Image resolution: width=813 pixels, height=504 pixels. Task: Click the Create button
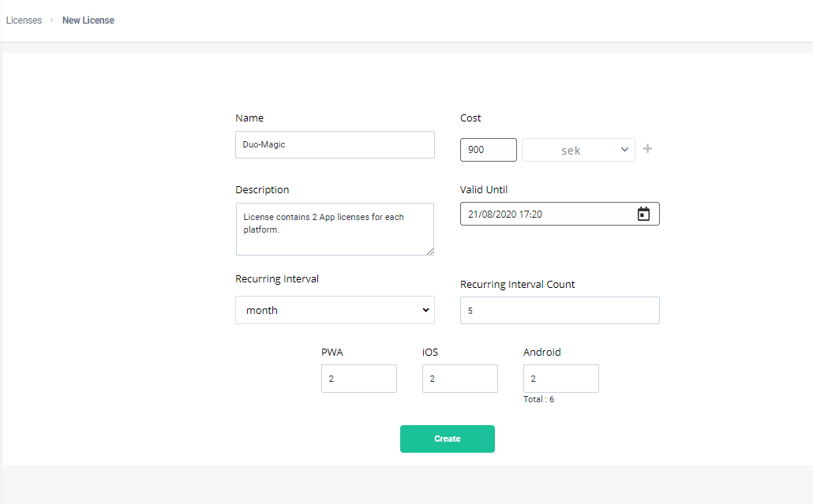[447, 439]
